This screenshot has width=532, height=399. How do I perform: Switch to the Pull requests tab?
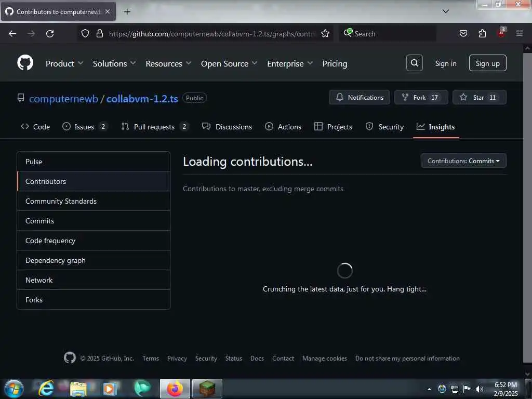point(155,127)
